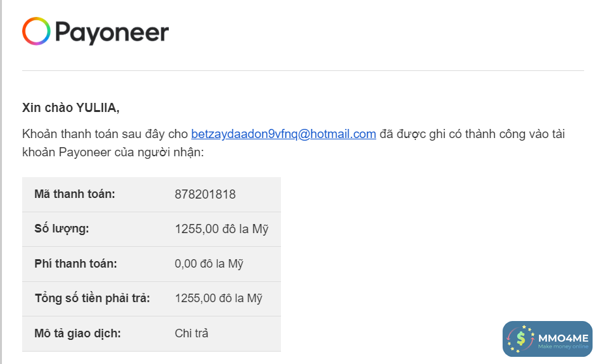Click the fee value 0,00 đô la Mỹ
The height and width of the screenshot is (364, 603).
[x=209, y=264]
